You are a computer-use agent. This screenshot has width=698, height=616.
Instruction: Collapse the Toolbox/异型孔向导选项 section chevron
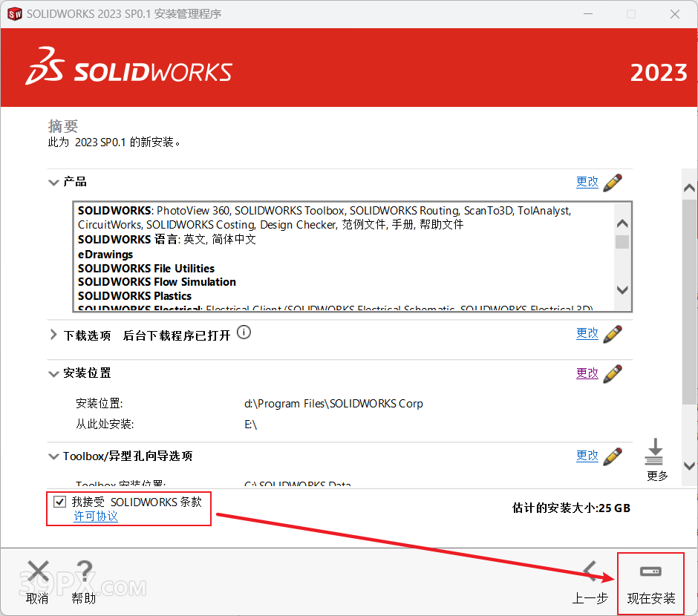53,456
